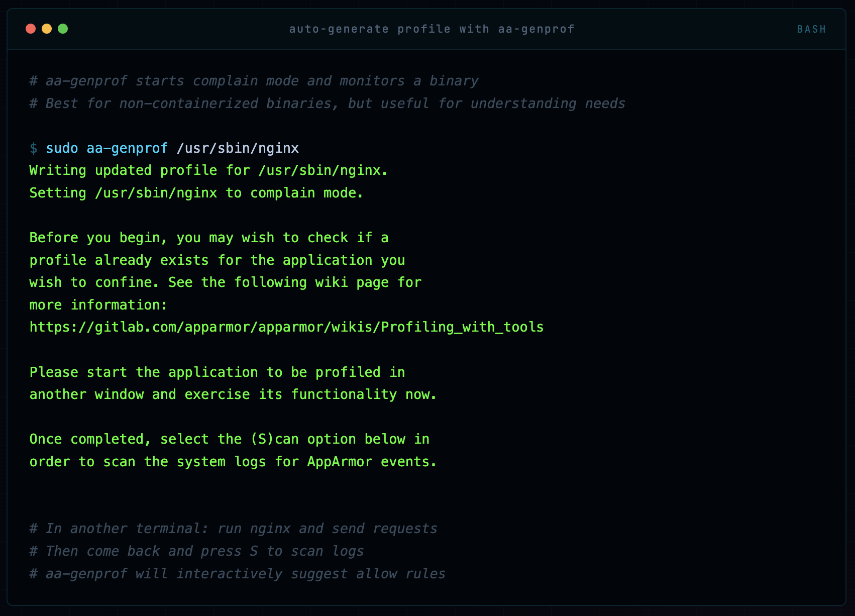Select the 'scan the system logs' text
Image resolution: width=855 pixels, height=616 pixels.
coord(185,461)
